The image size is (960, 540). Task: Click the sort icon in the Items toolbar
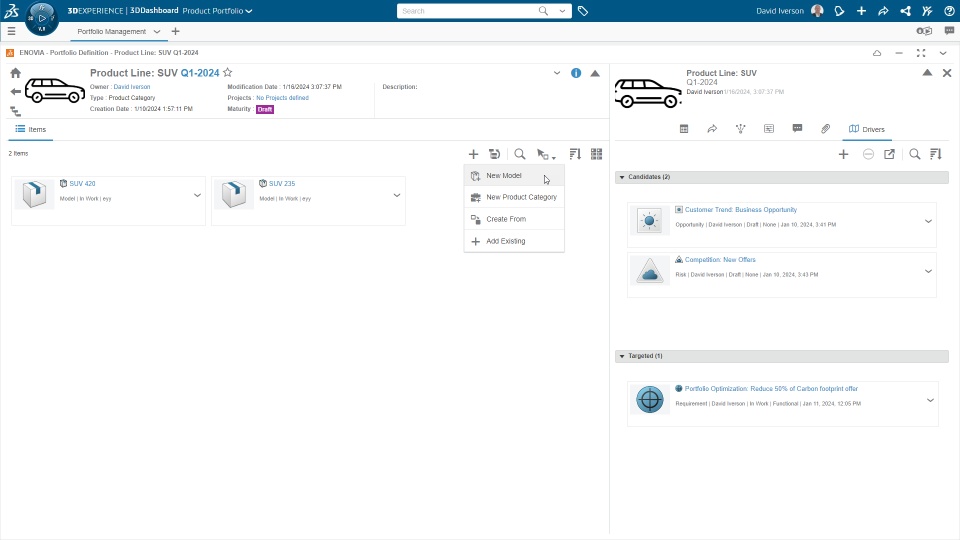click(x=575, y=154)
